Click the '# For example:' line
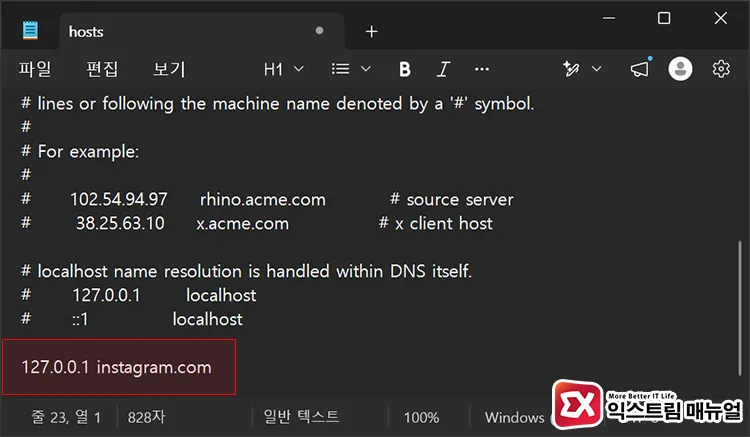This screenshot has width=750, height=437. pyautogui.click(x=80, y=152)
